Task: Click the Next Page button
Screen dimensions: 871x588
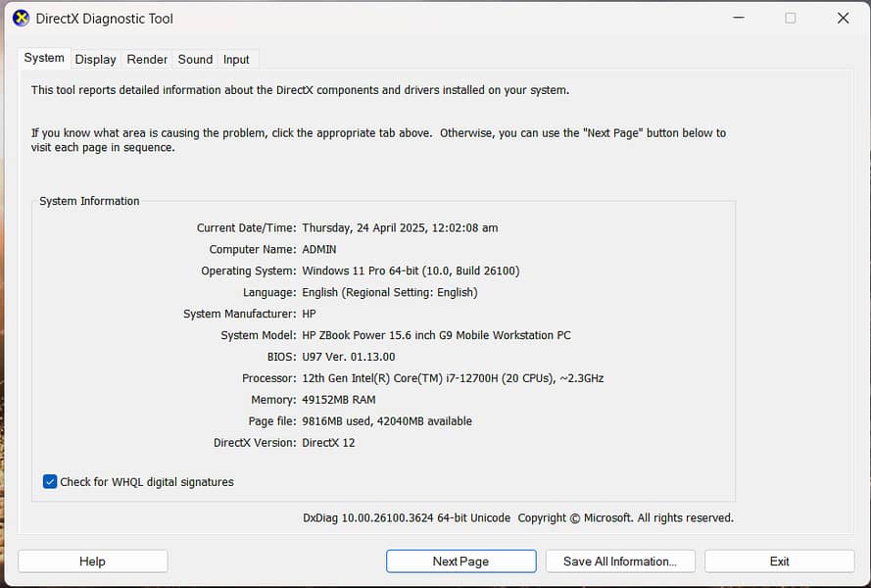Action: tap(460, 562)
